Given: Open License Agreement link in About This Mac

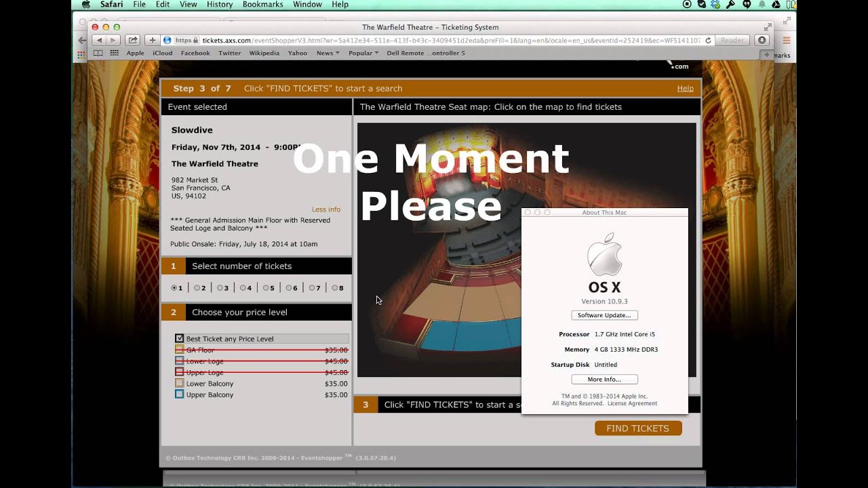Looking at the screenshot, I should tap(632, 403).
